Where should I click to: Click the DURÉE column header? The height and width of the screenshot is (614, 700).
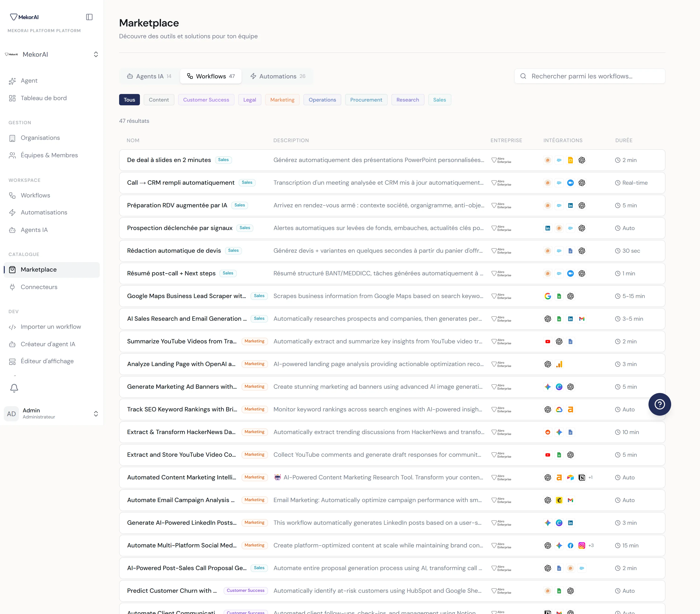coord(624,140)
